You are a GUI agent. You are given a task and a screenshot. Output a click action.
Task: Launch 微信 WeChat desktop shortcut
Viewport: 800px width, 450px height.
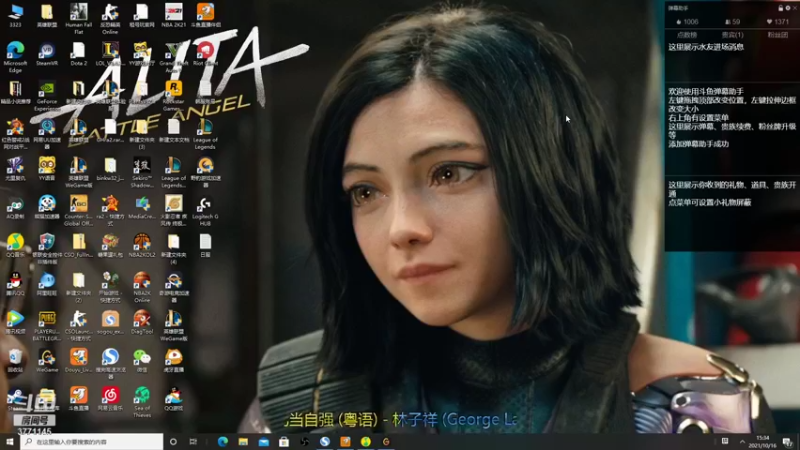(x=142, y=360)
